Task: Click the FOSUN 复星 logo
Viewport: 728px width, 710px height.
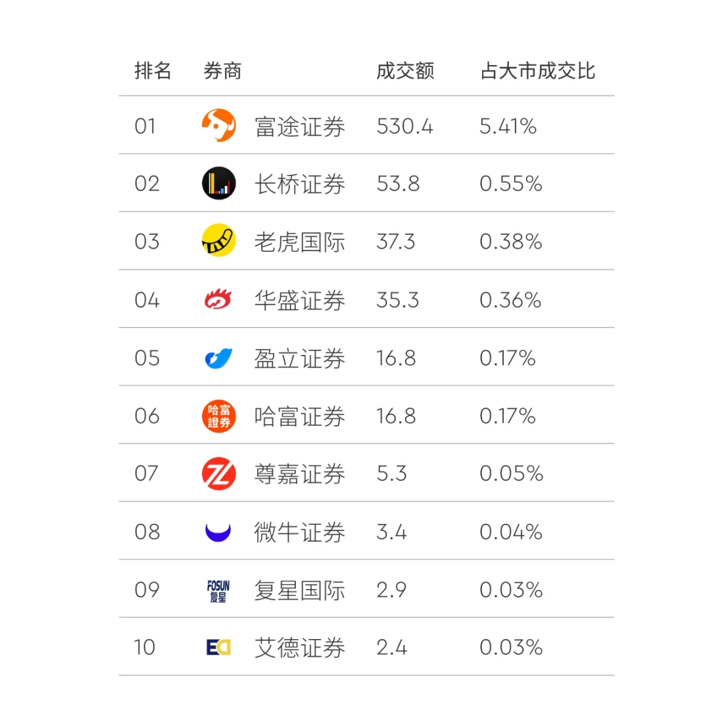Action: click(x=218, y=590)
